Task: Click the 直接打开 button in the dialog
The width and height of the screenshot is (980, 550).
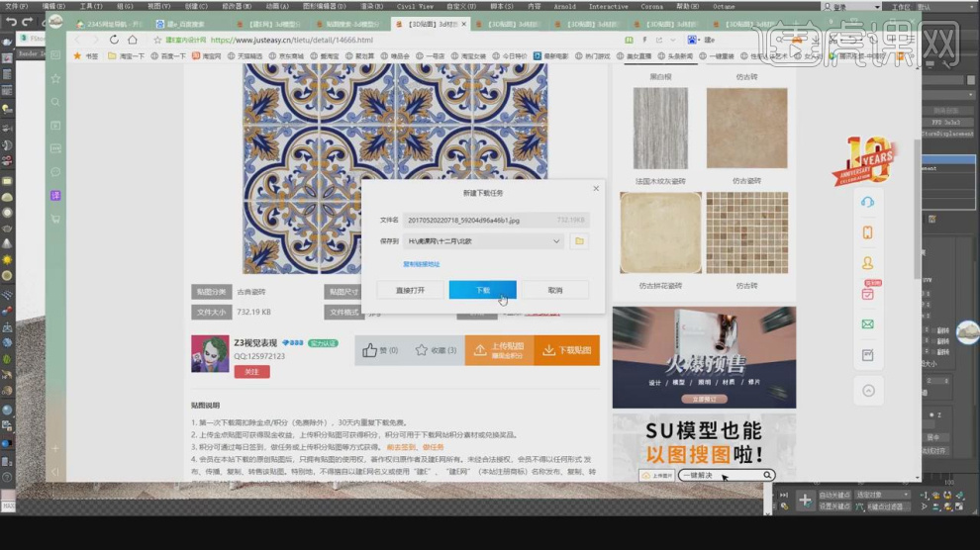Action: (410, 290)
